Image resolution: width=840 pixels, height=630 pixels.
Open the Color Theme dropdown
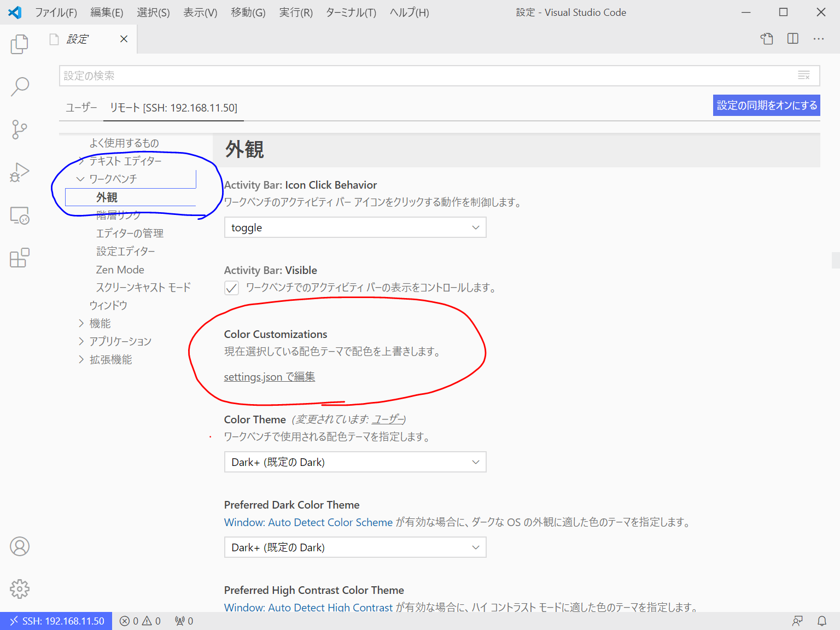tap(355, 462)
